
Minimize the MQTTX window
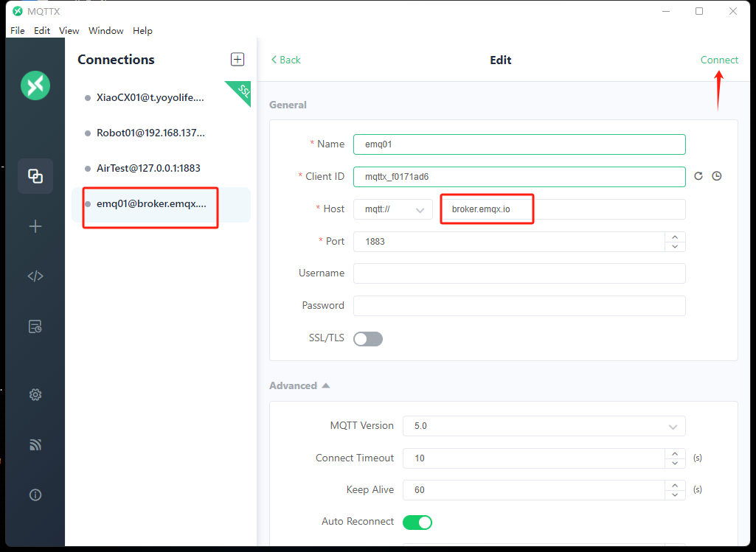point(666,11)
